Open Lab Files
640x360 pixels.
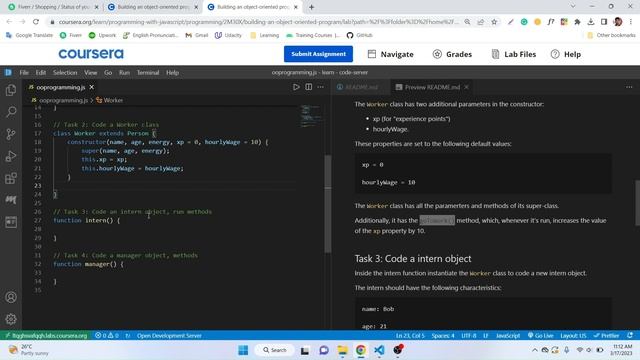(x=514, y=54)
